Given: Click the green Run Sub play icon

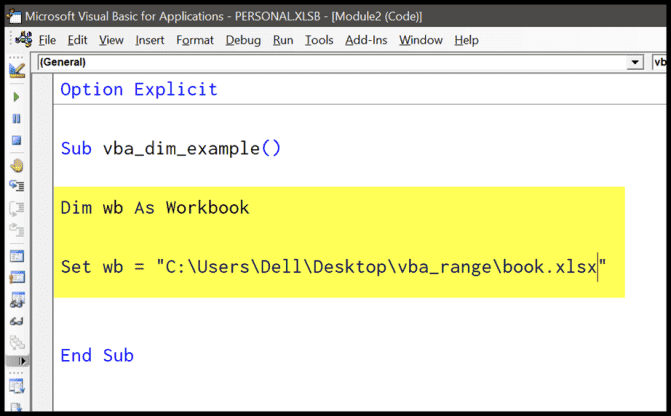Looking at the screenshot, I should point(16,97).
